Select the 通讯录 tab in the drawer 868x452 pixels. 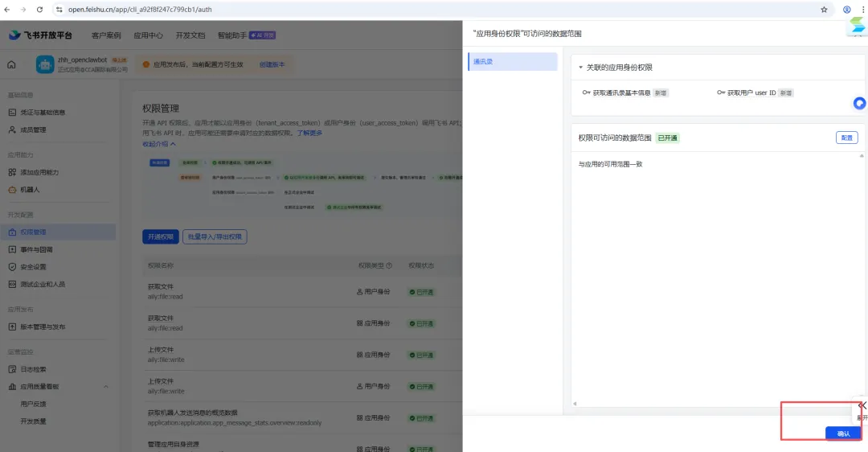[513, 61]
